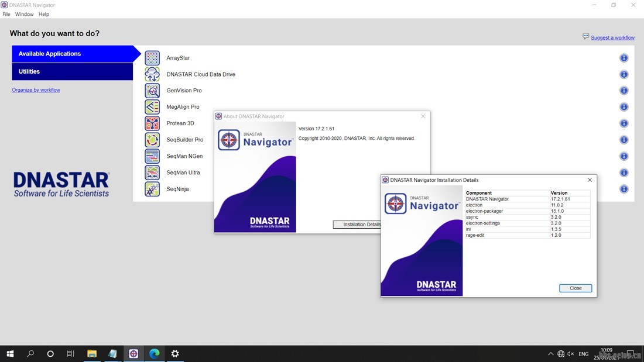The width and height of the screenshot is (644, 362).
Task: Open Microsoft Edge from the taskbar
Action: click(x=155, y=354)
